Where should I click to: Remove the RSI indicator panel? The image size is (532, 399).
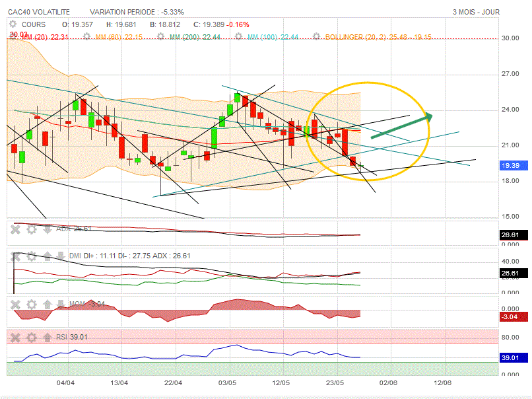pos(15,337)
